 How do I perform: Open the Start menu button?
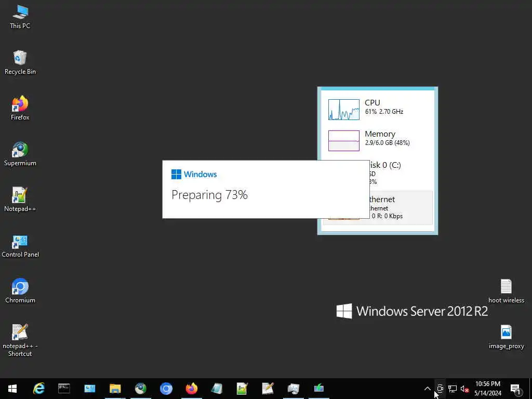coord(12,389)
